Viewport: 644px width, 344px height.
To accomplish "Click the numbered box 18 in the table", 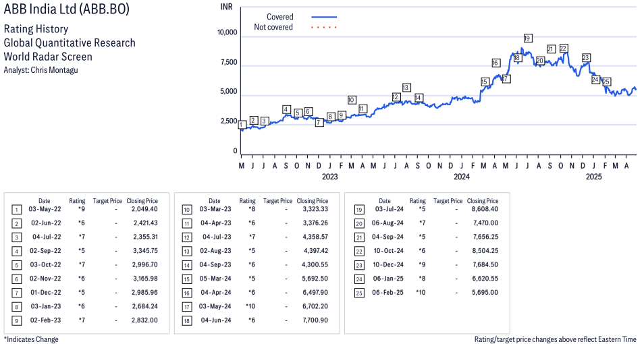I will point(187,320).
